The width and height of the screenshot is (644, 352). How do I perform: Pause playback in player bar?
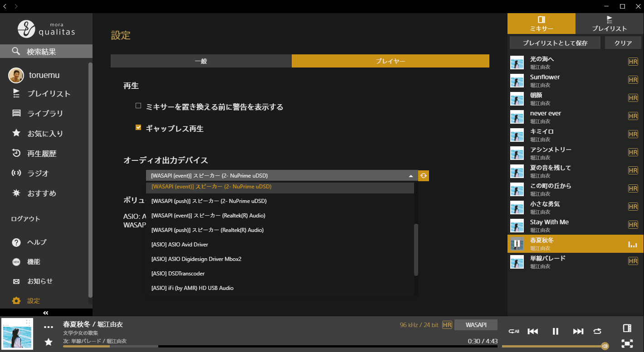click(556, 331)
